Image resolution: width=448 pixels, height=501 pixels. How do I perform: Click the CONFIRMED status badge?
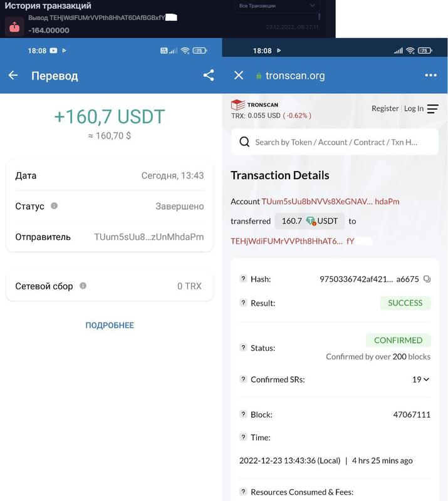398,340
